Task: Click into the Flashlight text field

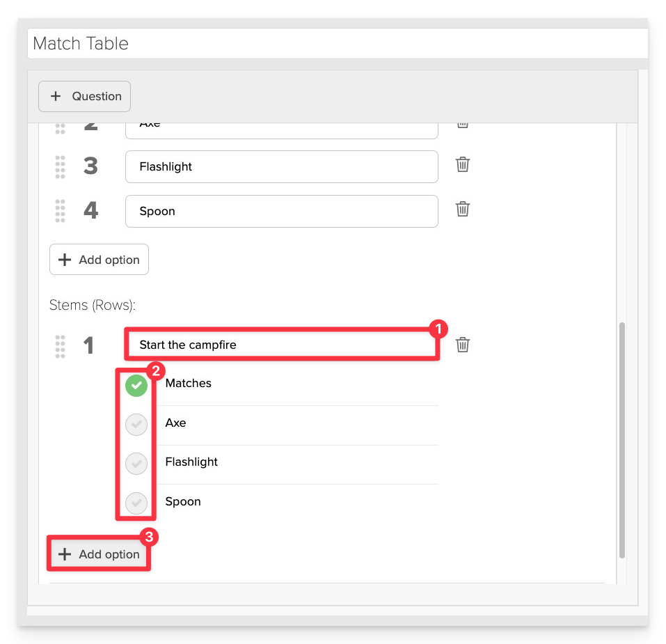Action: point(282,166)
